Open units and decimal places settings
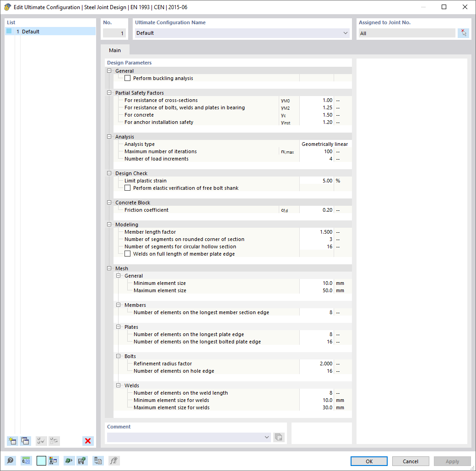The image size is (476, 471). 26,460
